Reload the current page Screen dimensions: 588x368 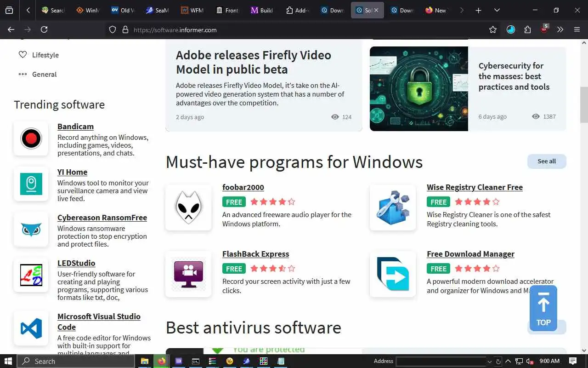point(44,29)
